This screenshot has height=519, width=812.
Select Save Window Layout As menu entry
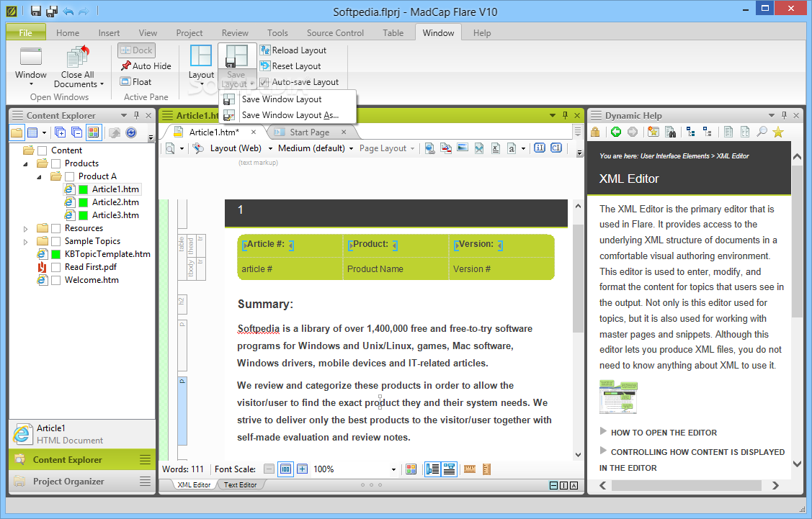(288, 115)
